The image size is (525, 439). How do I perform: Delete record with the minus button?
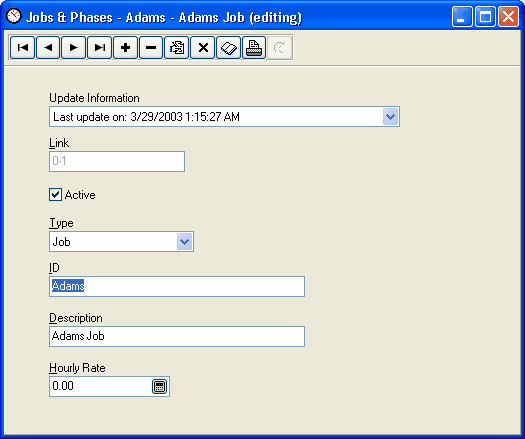tap(151, 48)
